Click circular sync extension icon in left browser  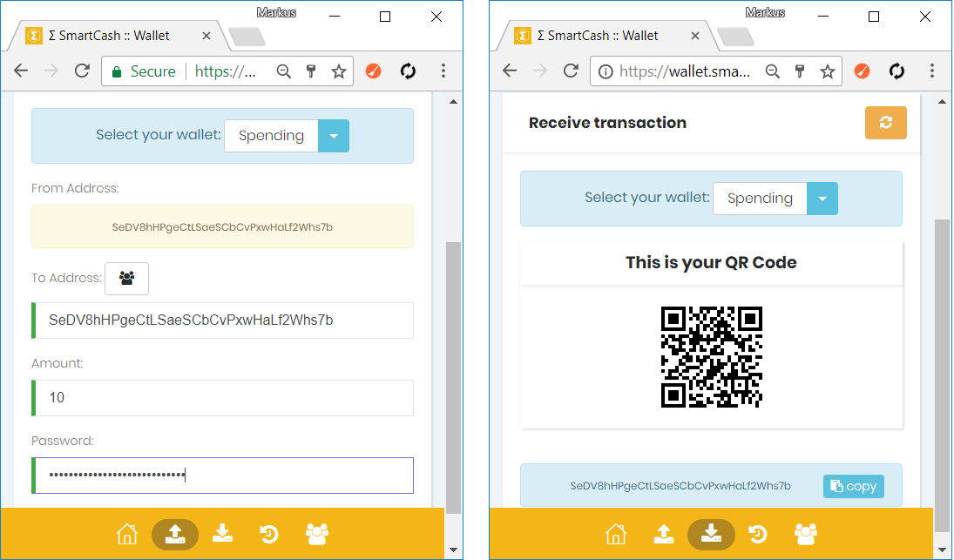click(409, 71)
